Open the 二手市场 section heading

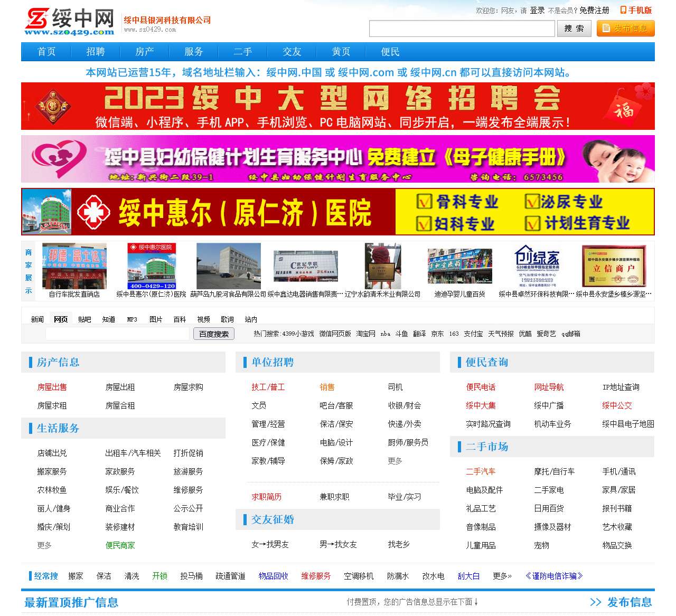487,447
